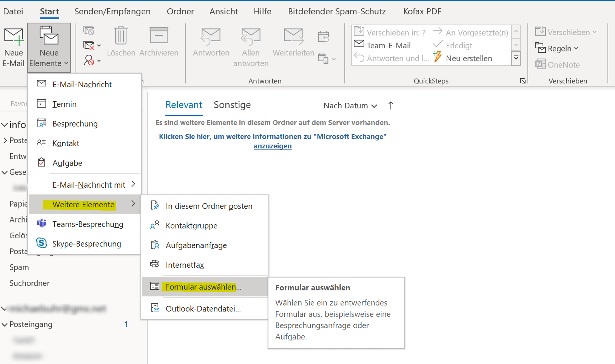
Task: Select the Termin calendar icon in the menu
Action: (x=42, y=103)
